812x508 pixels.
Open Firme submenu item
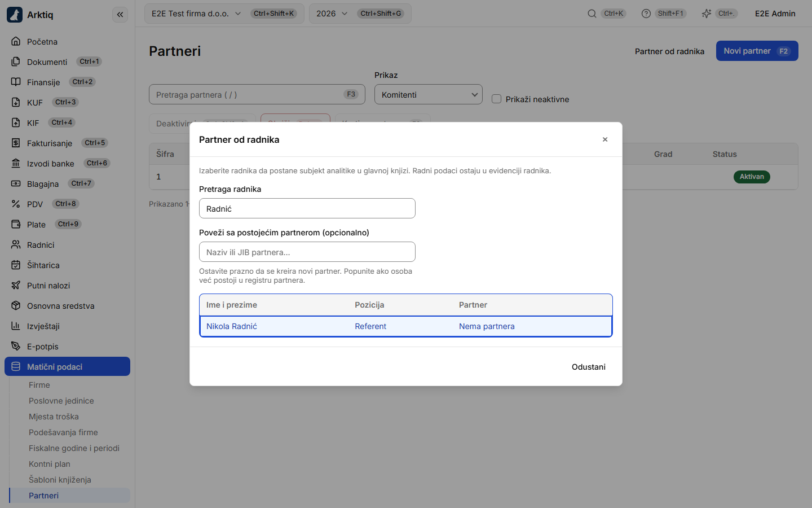[39, 385]
